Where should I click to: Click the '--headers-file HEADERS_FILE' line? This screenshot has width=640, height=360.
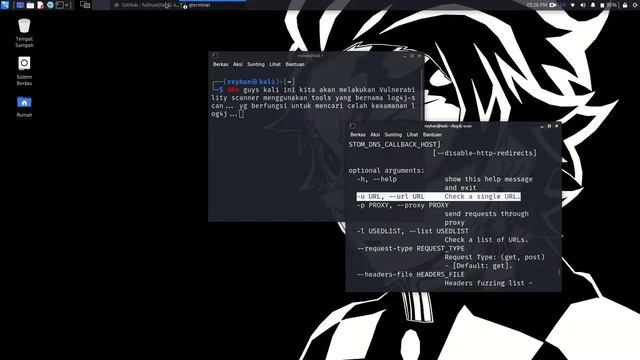[411, 275]
